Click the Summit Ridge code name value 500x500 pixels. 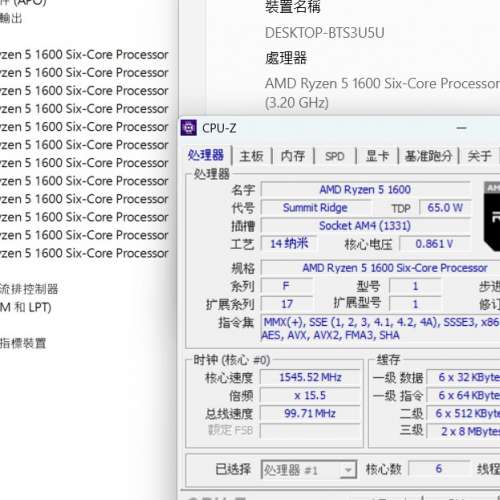(x=315, y=208)
